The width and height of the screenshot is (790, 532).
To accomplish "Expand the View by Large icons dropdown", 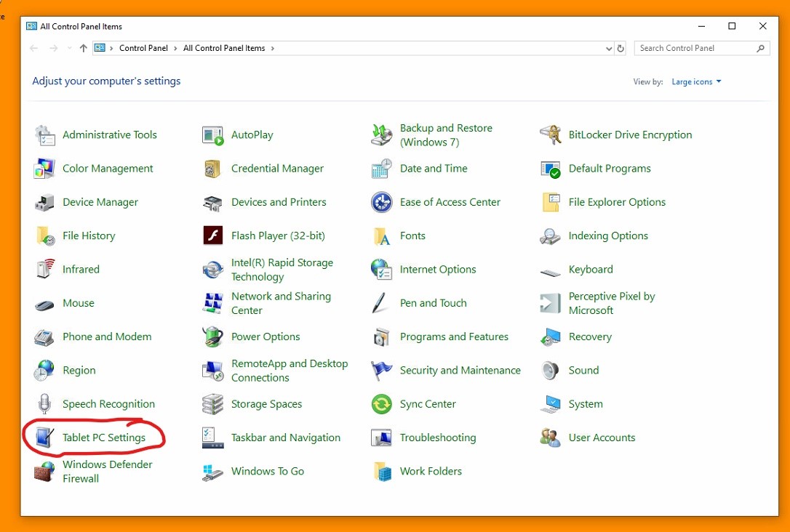I will 696,82.
